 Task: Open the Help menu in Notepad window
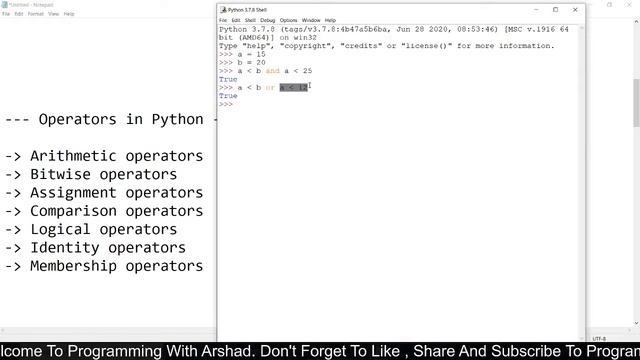tap(69, 14)
